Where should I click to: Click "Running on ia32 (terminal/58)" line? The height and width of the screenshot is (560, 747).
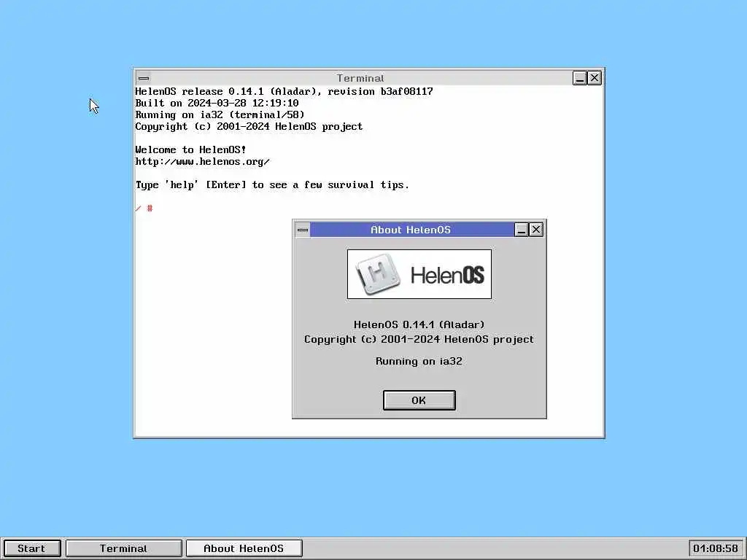pos(220,114)
